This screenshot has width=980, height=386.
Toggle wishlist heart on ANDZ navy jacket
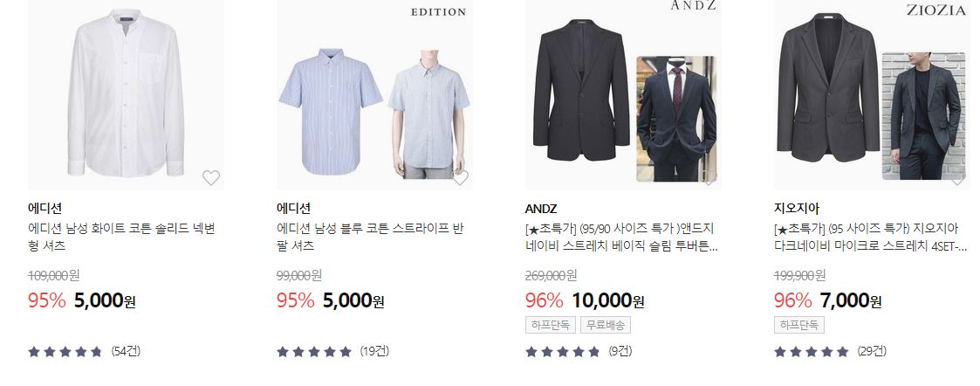(x=709, y=179)
